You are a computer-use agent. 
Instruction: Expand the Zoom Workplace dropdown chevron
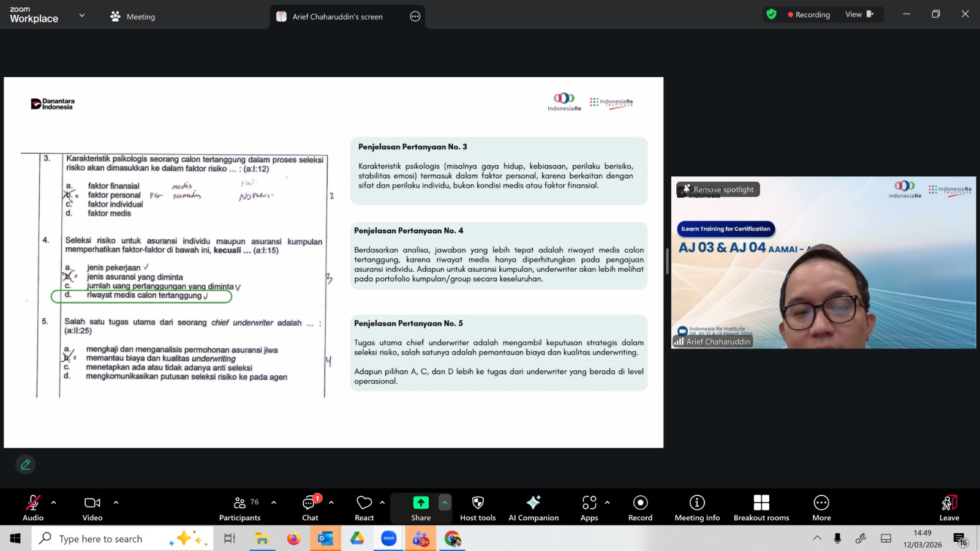point(82,15)
